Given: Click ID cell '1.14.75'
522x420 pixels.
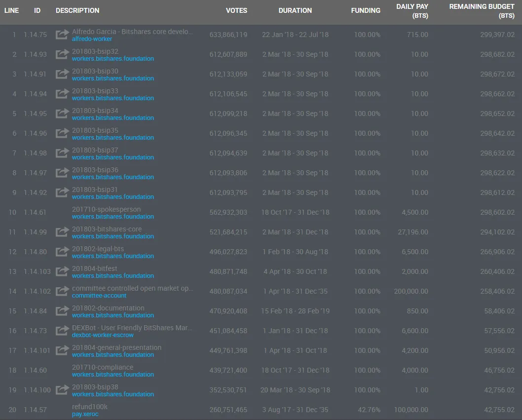Looking at the screenshot, I should tap(36, 35).
